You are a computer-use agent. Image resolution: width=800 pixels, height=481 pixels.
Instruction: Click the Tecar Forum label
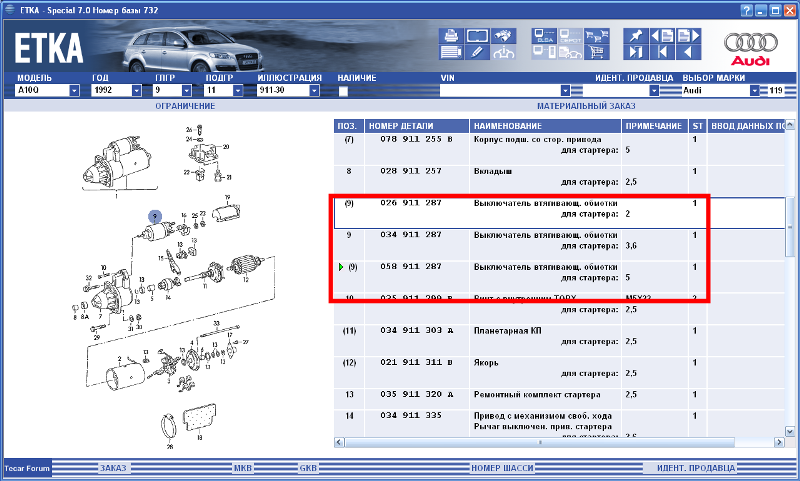click(27, 468)
